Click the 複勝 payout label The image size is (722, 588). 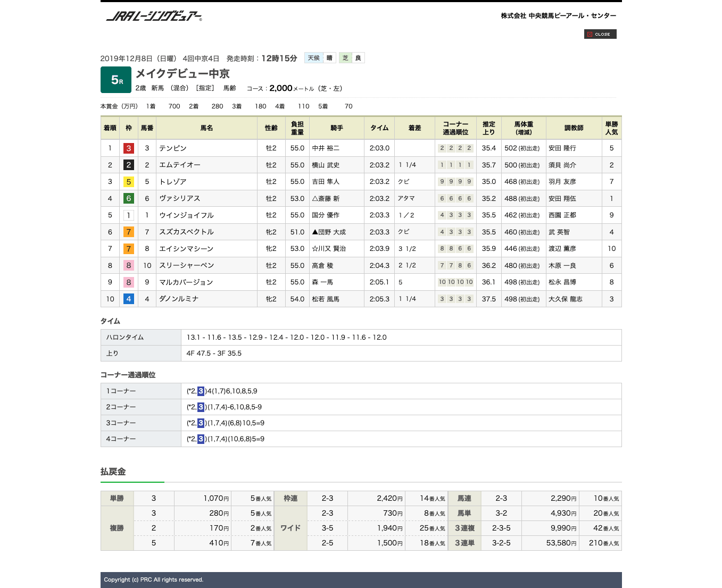117,528
